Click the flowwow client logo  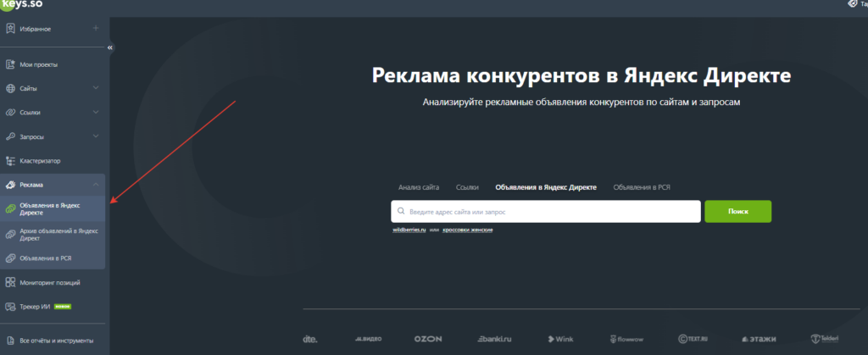(x=626, y=339)
